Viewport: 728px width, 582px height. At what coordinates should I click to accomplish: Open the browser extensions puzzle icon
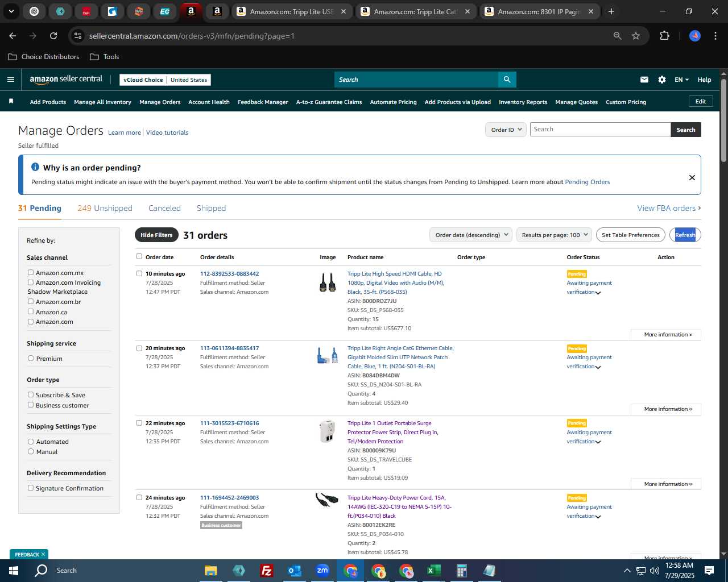pyautogui.click(x=664, y=36)
